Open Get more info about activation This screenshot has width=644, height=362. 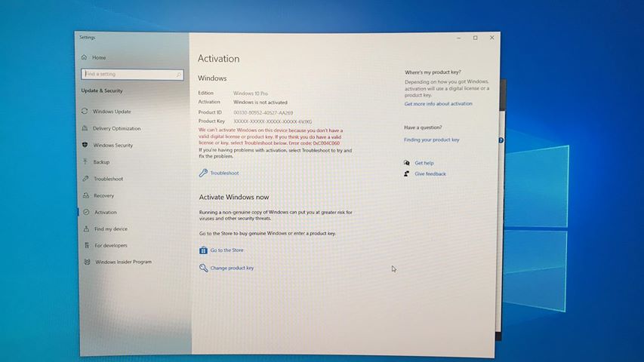pos(438,104)
